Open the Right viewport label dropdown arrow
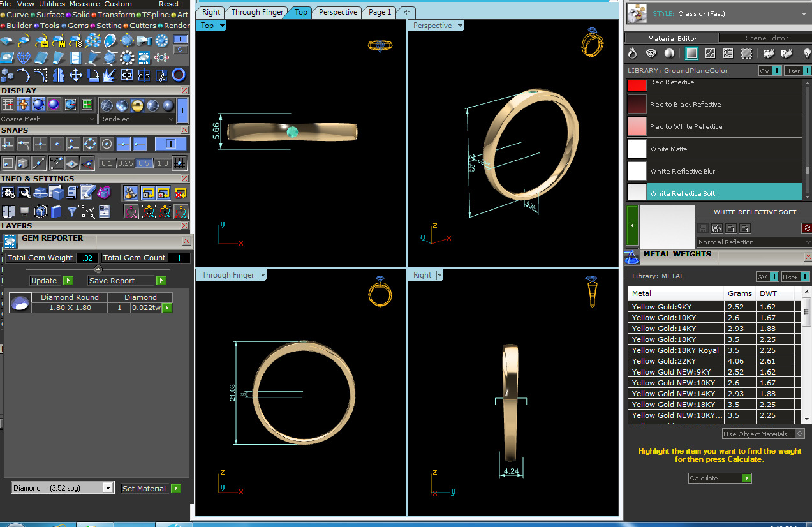The width and height of the screenshot is (812, 527). [x=439, y=275]
